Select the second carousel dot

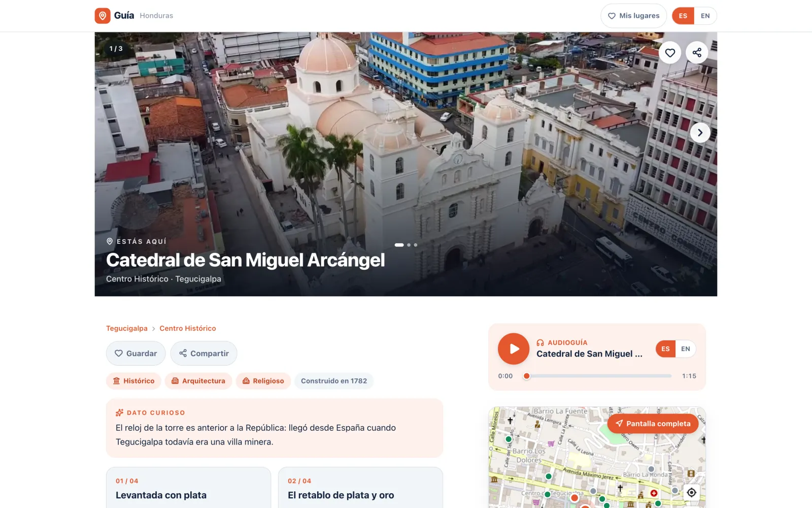(409, 245)
